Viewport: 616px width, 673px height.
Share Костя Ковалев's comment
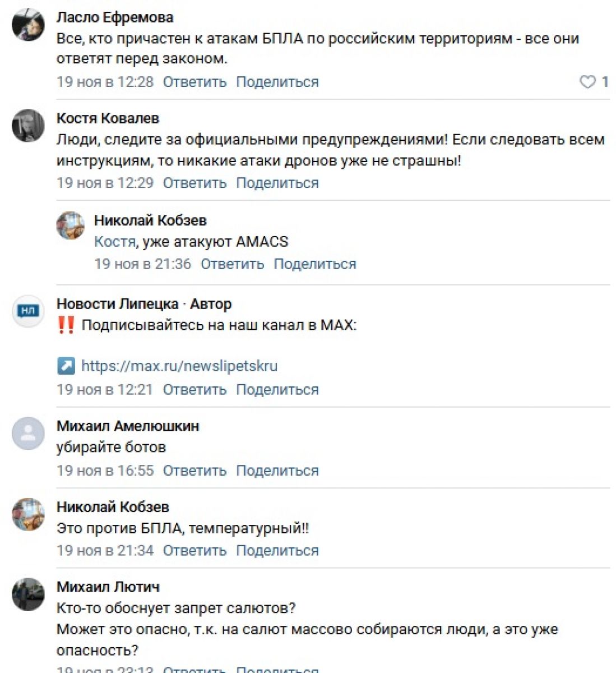(x=277, y=183)
